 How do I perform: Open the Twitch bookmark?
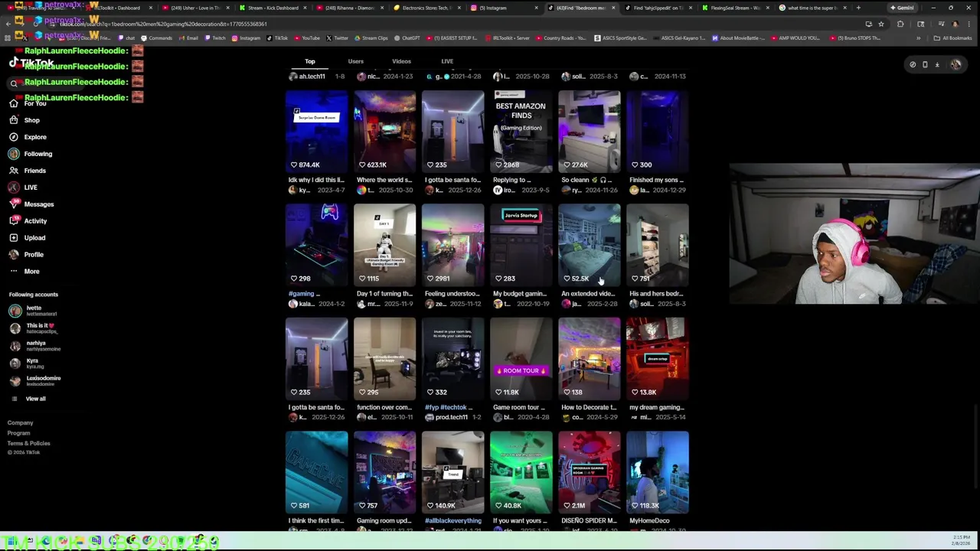(x=215, y=38)
